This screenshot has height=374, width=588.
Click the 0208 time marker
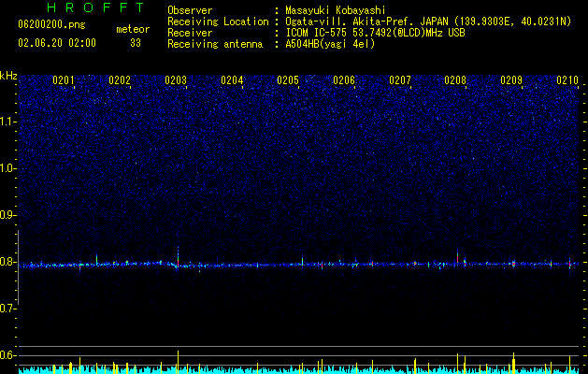tap(455, 80)
